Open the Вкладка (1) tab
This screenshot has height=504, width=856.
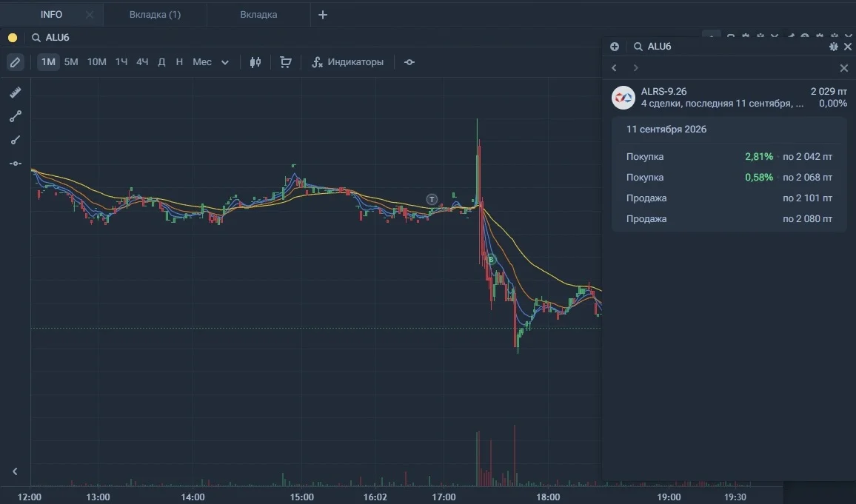(155, 15)
